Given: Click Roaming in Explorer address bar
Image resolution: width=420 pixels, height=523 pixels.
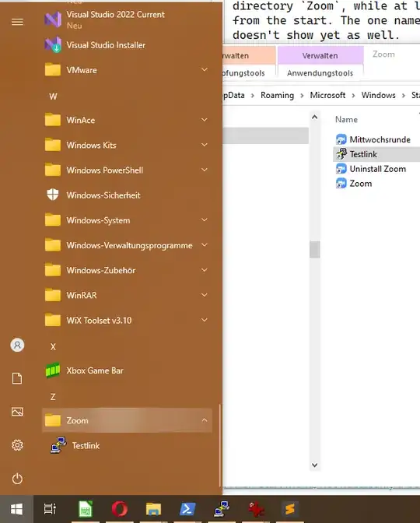Looking at the screenshot, I should click(x=278, y=96).
